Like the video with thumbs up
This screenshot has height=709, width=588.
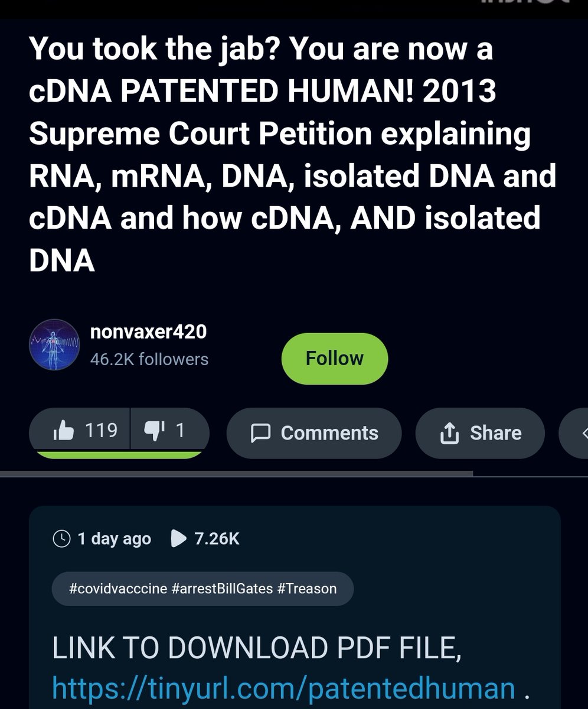pyautogui.click(x=80, y=431)
